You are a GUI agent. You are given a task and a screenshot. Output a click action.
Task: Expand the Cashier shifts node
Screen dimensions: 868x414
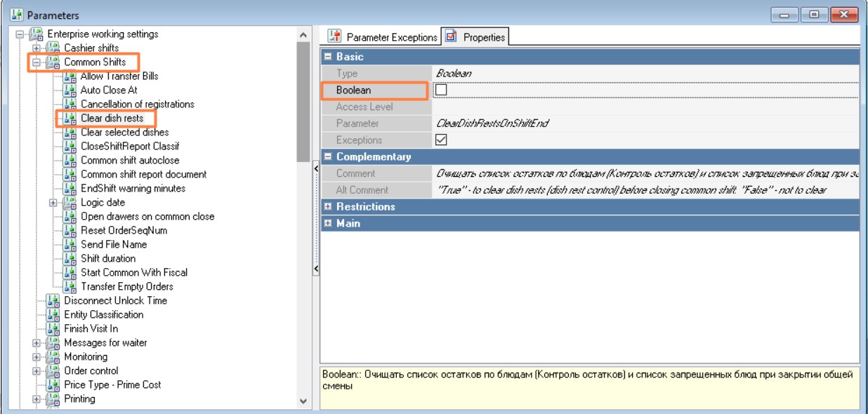coord(37,48)
